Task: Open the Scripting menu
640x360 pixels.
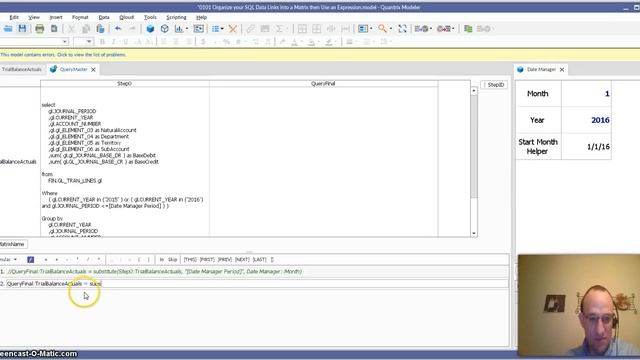Action: (x=176, y=17)
